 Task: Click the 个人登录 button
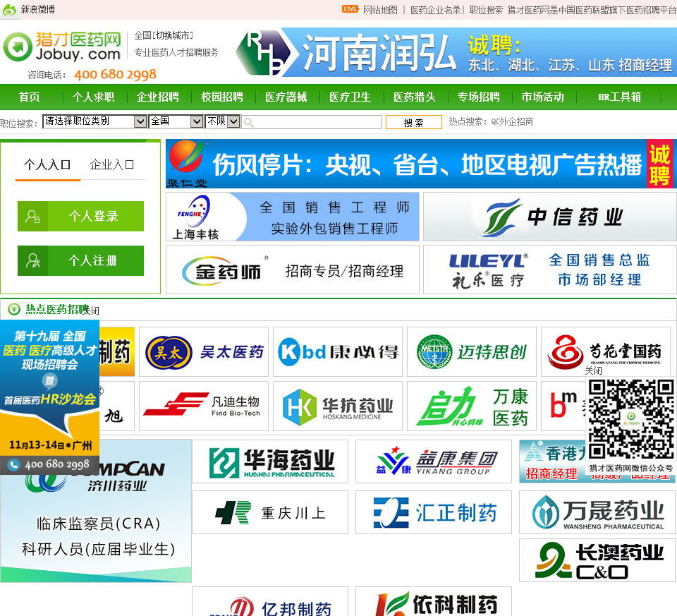pos(80,216)
